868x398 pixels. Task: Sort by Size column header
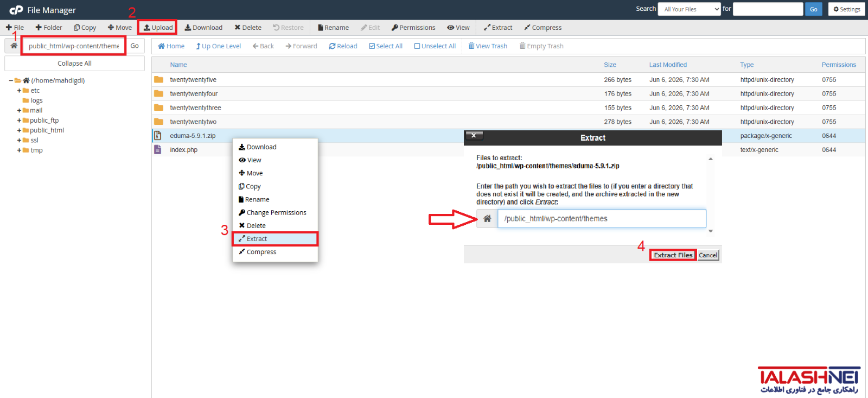[x=610, y=65]
